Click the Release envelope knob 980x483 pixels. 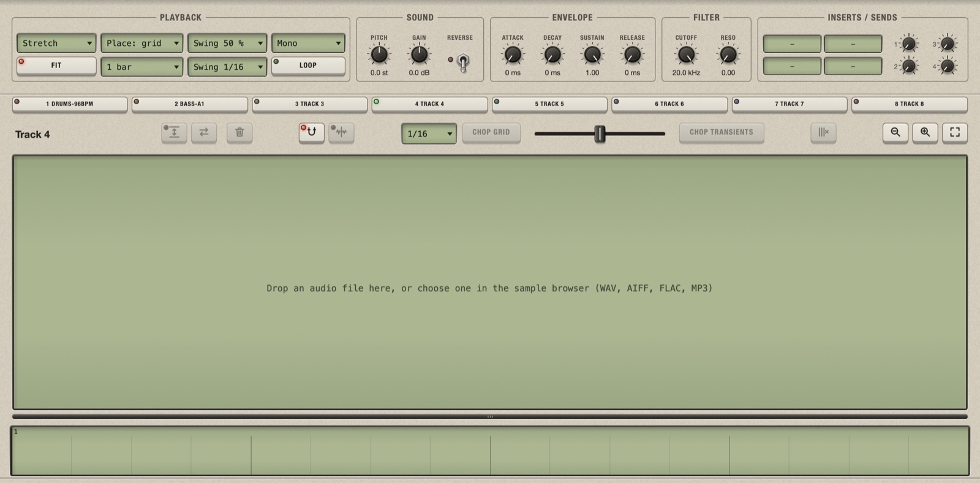click(632, 55)
